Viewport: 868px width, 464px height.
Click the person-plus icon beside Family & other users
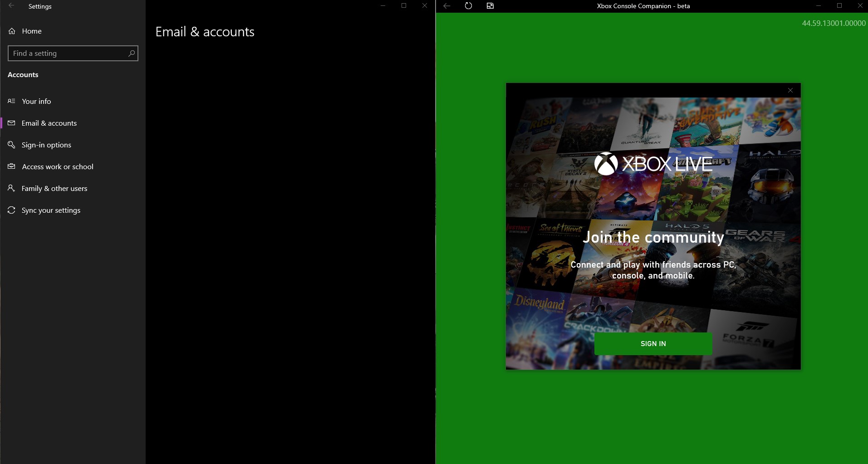[x=11, y=188]
